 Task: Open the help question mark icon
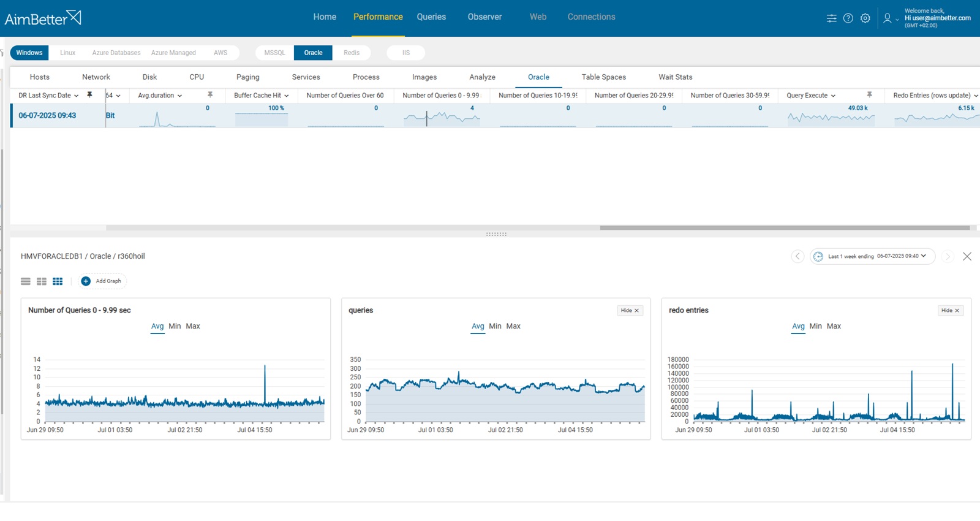tap(848, 18)
